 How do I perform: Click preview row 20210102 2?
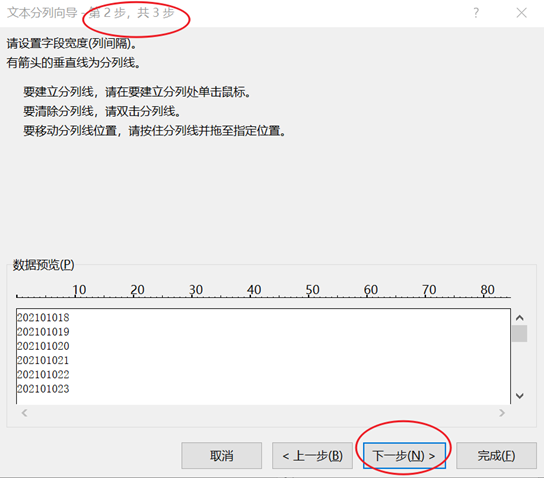(43, 374)
